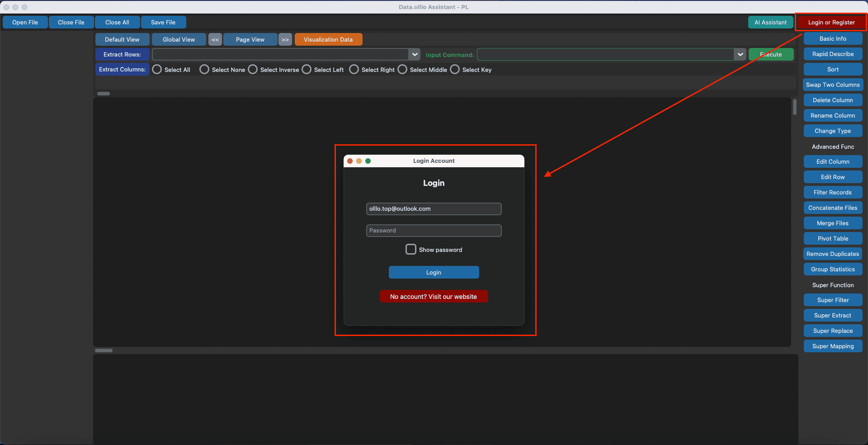The width and height of the screenshot is (868, 445).
Task: Open the Pivot Table function
Action: coord(832,238)
